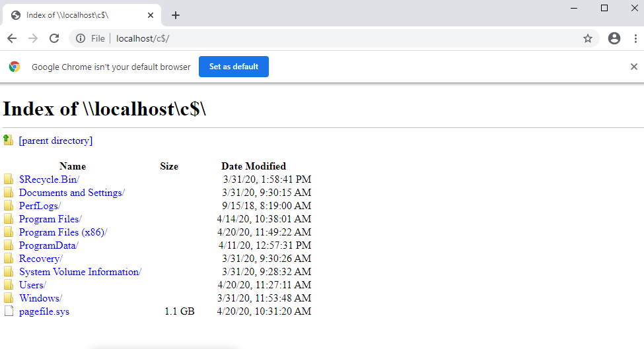Click the address bar URL field
Image resolution: width=644 pixels, height=349 pixels.
(x=345, y=38)
